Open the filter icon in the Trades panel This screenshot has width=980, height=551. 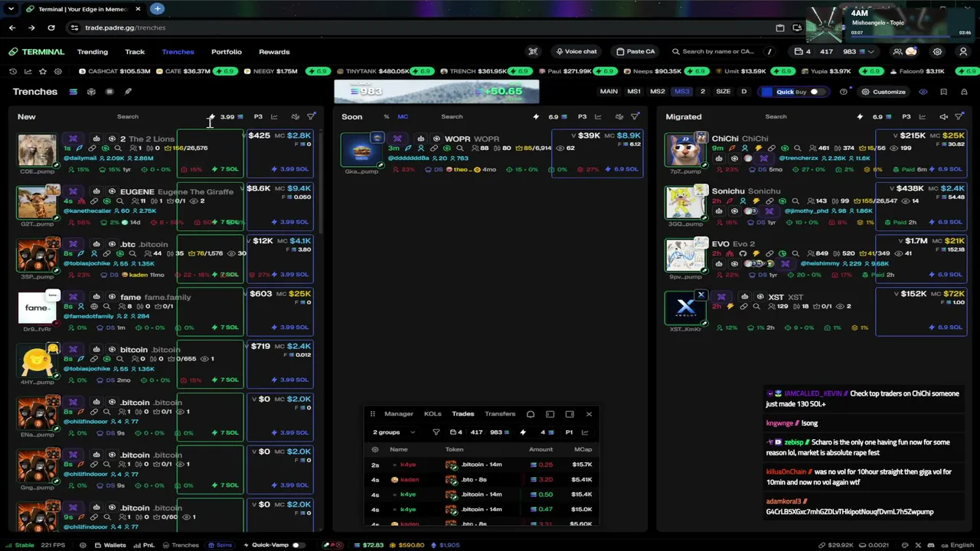pos(436,432)
